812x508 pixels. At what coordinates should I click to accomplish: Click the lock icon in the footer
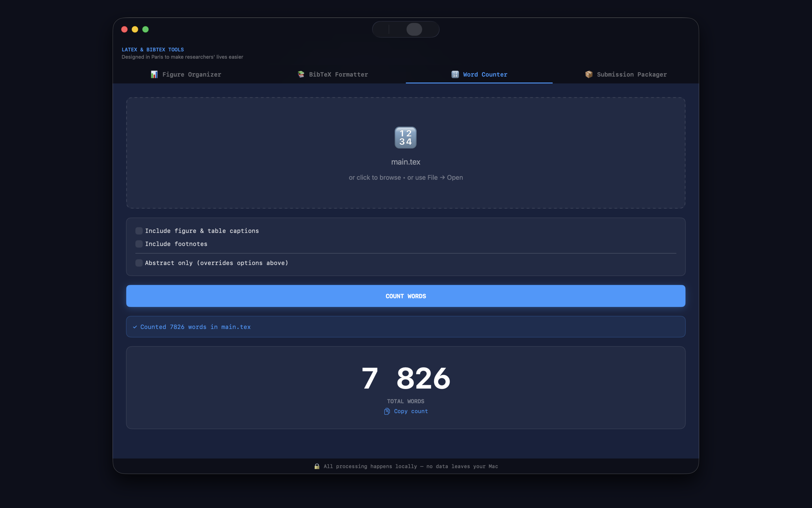coord(317,466)
